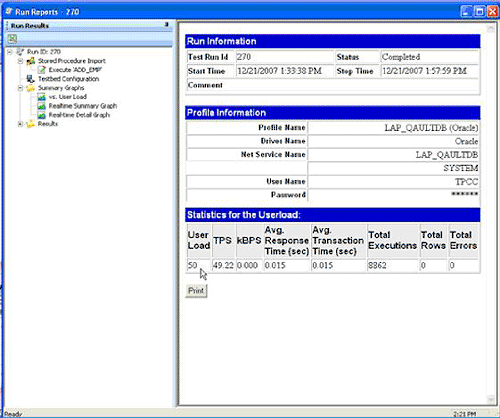500x418 pixels.
Task: Select Stored Procedure Import tree item
Action: pyautogui.click(x=72, y=61)
